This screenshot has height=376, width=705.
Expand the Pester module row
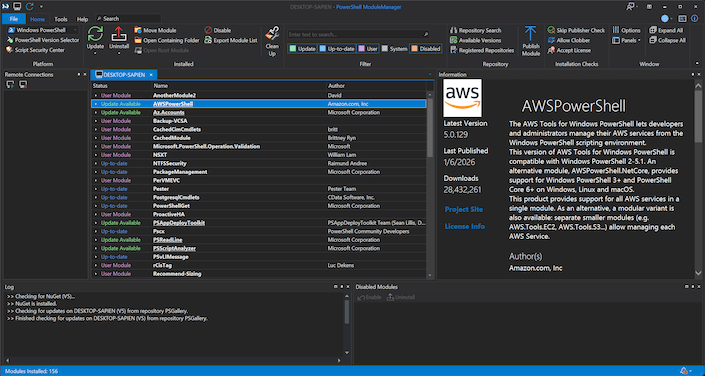[x=96, y=189]
